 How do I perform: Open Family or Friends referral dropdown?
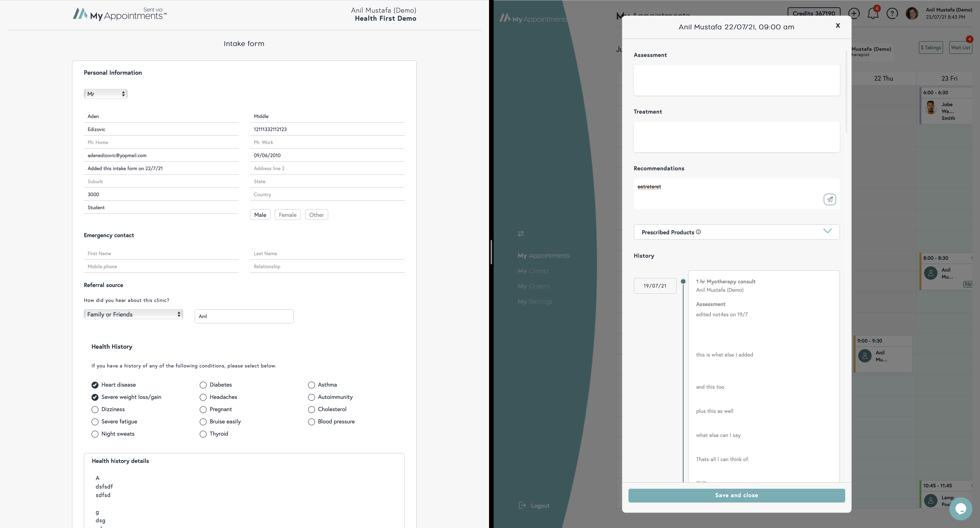(x=133, y=314)
